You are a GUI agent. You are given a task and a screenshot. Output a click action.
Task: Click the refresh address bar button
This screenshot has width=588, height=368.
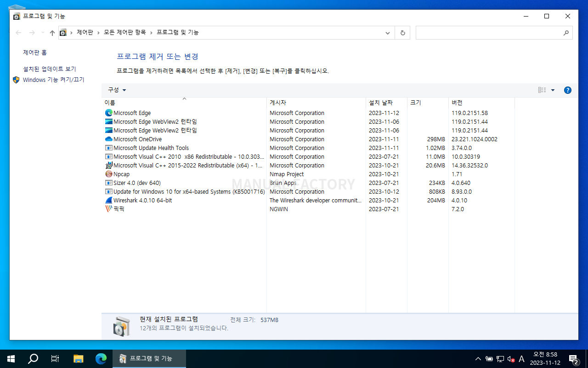coord(403,33)
